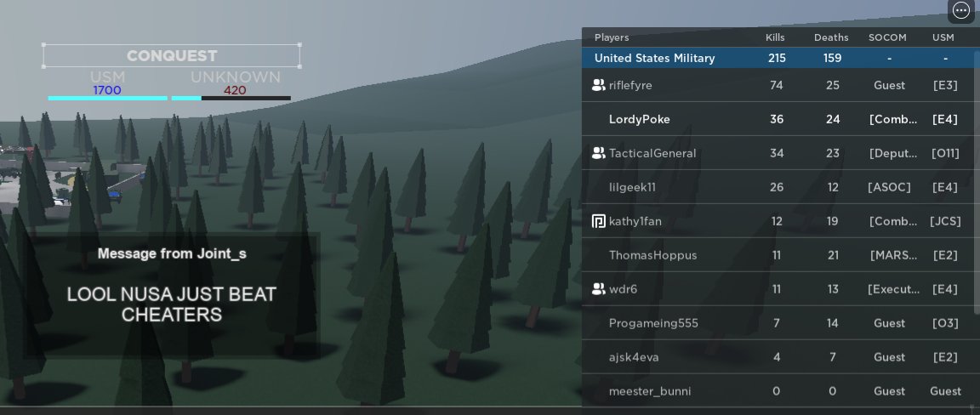This screenshot has height=415, width=980.
Task: Select player LordyPoke in the leaderboard
Action: pyautogui.click(x=778, y=119)
